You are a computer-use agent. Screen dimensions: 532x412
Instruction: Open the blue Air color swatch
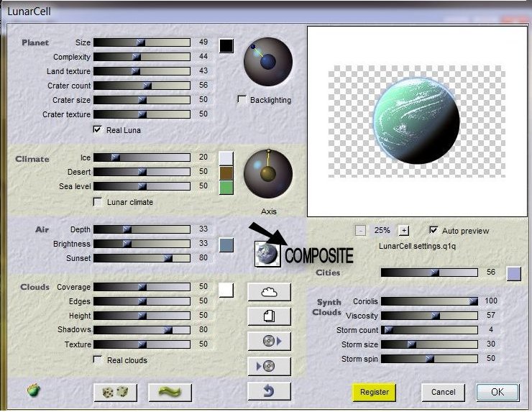(226, 245)
